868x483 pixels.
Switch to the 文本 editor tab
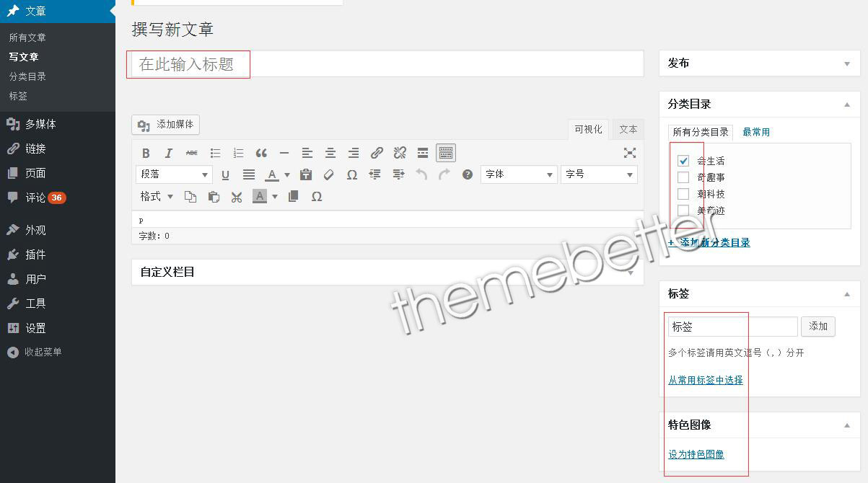pos(628,130)
